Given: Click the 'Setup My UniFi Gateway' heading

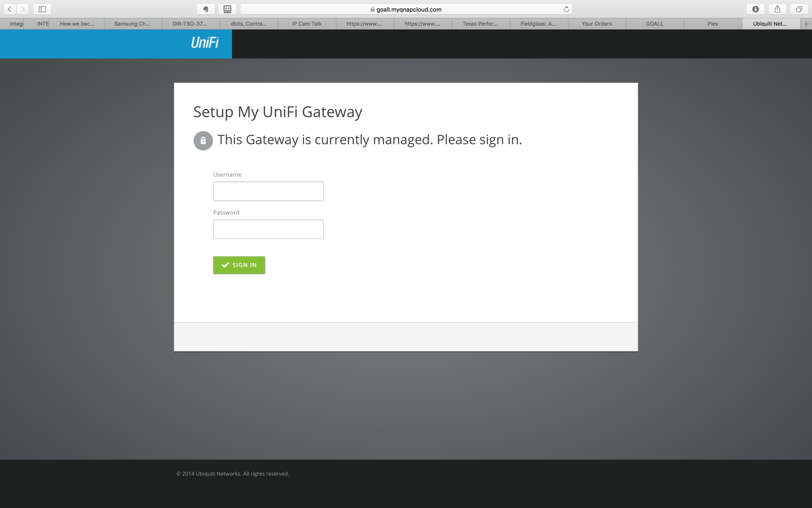Looking at the screenshot, I should (x=278, y=112).
